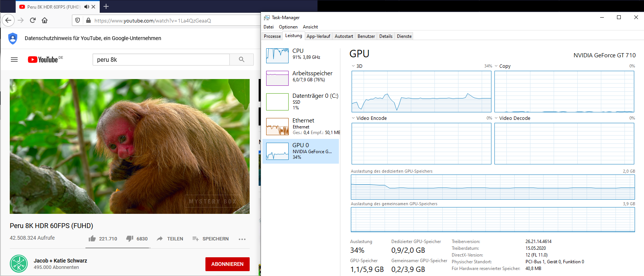Switch to the Dienste tab
The height and width of the screenshot is (276, 644).
pos(404,36)
